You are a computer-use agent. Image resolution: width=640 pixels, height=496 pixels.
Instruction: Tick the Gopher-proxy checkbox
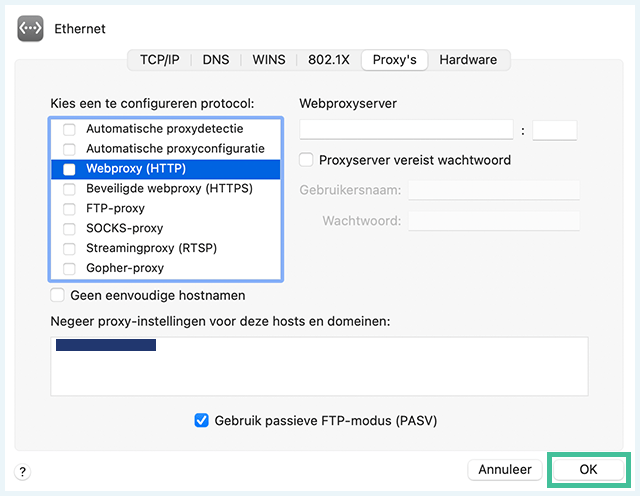coord(69,269)
